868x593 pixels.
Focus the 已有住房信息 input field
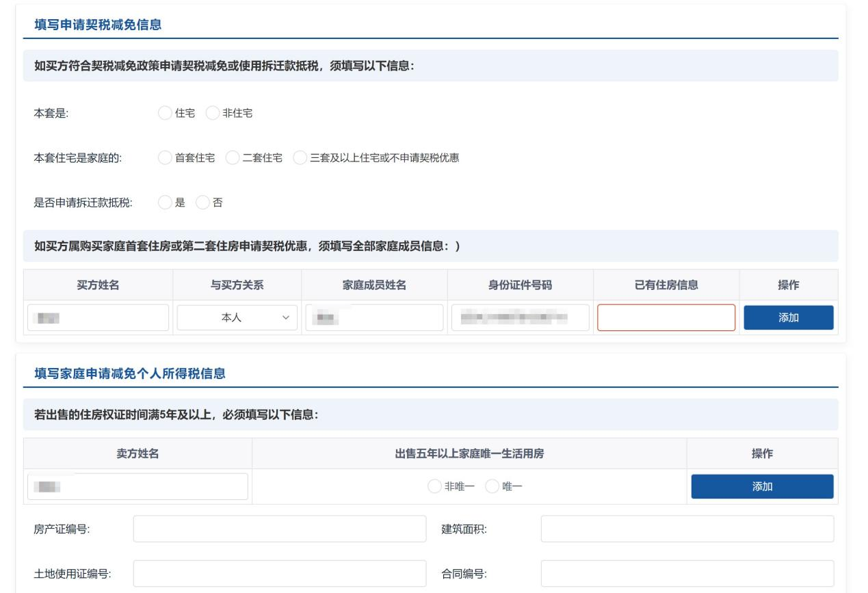(666, 318)
